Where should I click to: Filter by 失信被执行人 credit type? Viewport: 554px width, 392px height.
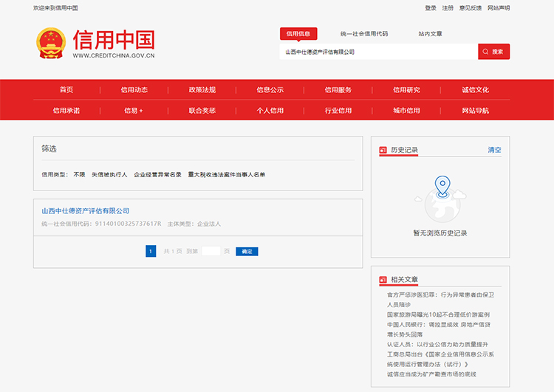click(109, 175)
